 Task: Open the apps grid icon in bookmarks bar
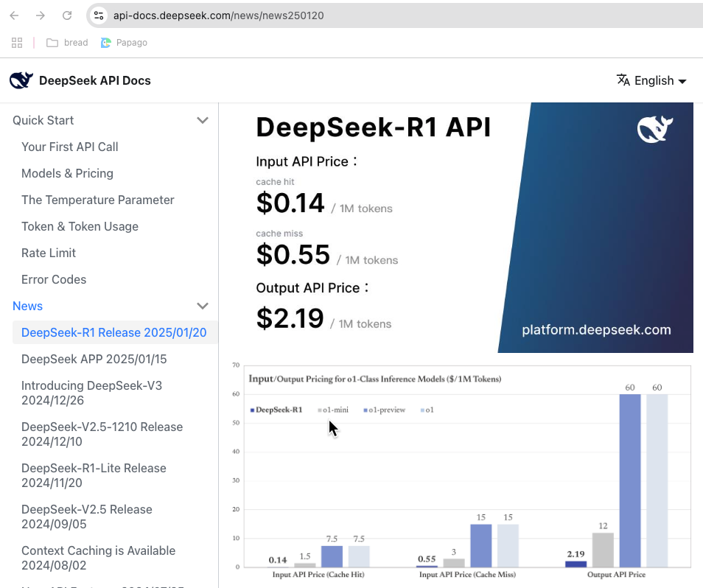point(17,43)
